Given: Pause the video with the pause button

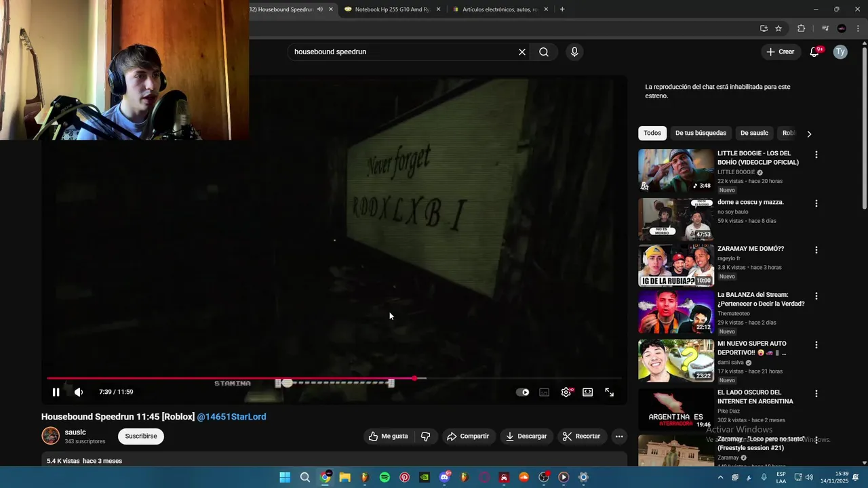Looking at the screenshot, I should pos(56,392).
